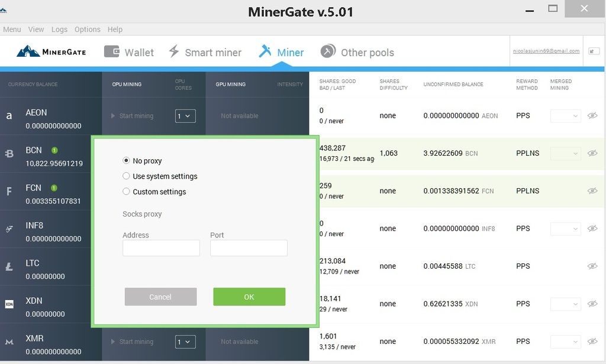Viewport: 606px width, 364px height.
Task: Toggle the eye icon in the AEON row
Action: (x=592, y=115)
